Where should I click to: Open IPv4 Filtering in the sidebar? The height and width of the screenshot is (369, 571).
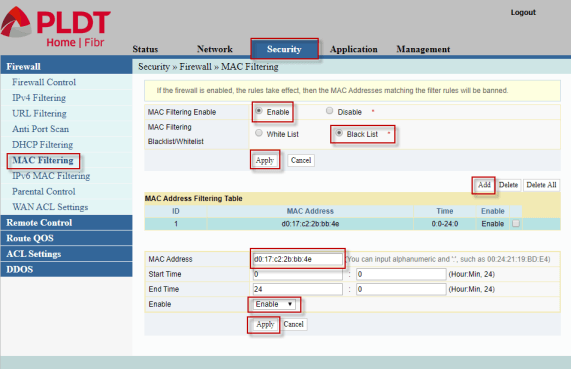coord(39,98)
